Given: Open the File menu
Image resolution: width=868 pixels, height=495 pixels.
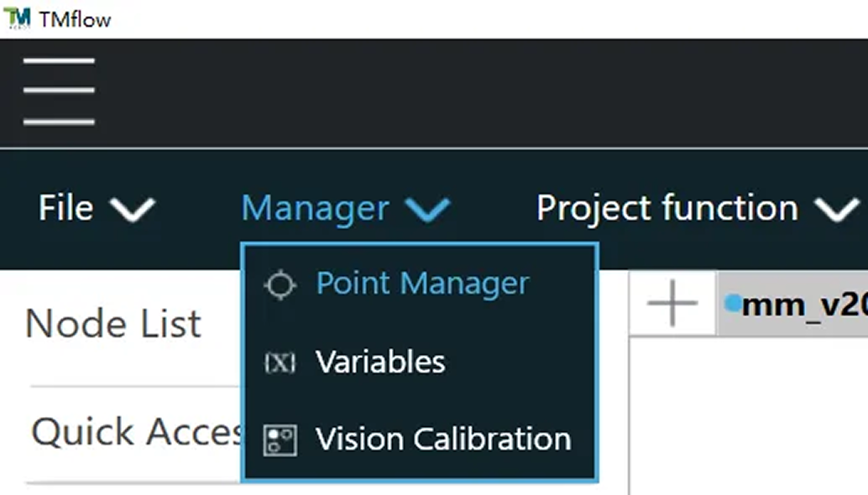Looking at the screenshot, I should [x=65, y=208].
